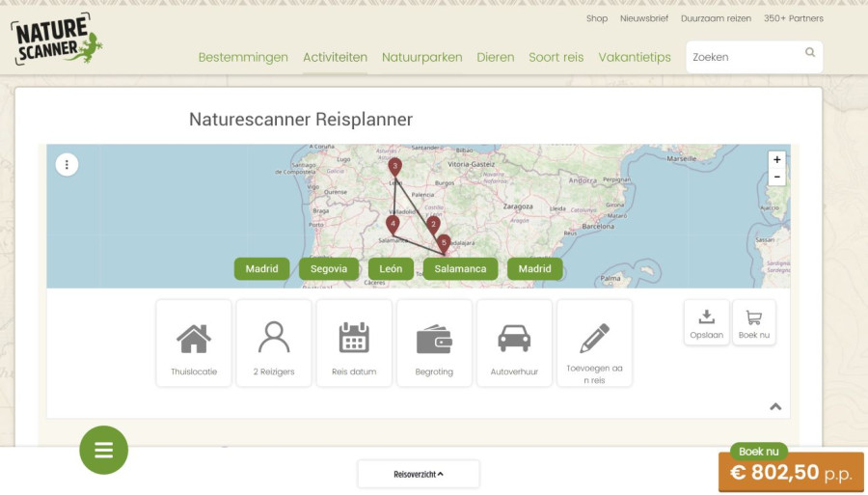
Task: Open the Soort reis menu
Action: (x=556, y=58)
